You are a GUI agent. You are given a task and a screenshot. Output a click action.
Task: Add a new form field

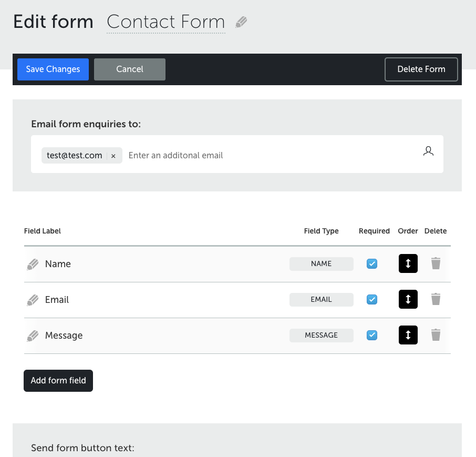point(58,381)
